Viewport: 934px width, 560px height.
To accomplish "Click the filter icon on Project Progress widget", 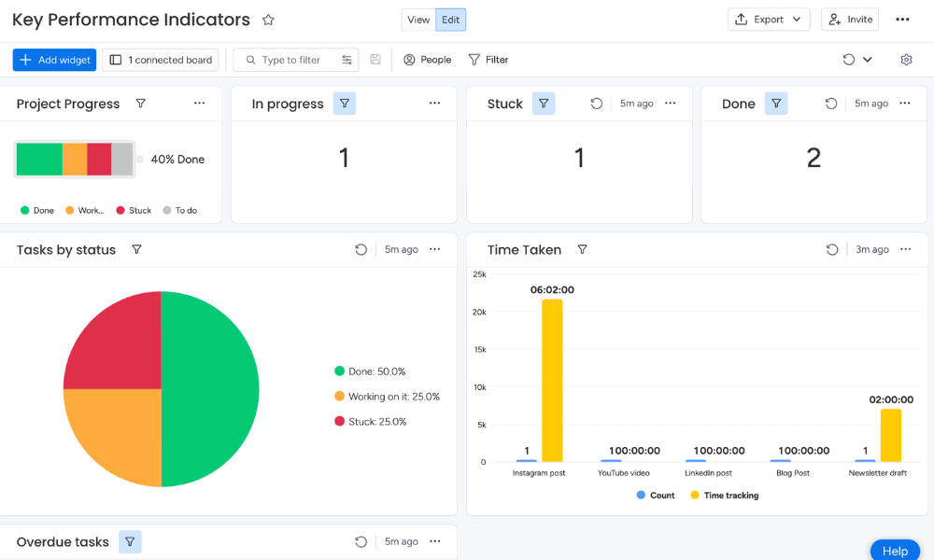I will click(x=141, y=104).
